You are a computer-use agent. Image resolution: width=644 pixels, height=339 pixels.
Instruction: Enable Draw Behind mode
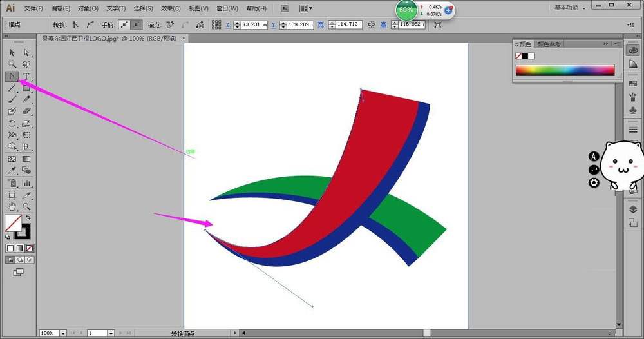tap(20, 260)
